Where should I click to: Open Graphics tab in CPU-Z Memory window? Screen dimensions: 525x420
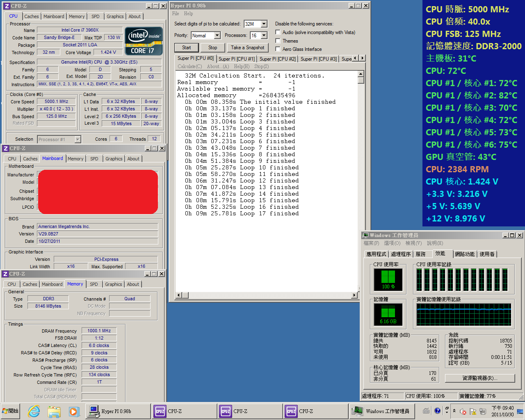point(114,284)
